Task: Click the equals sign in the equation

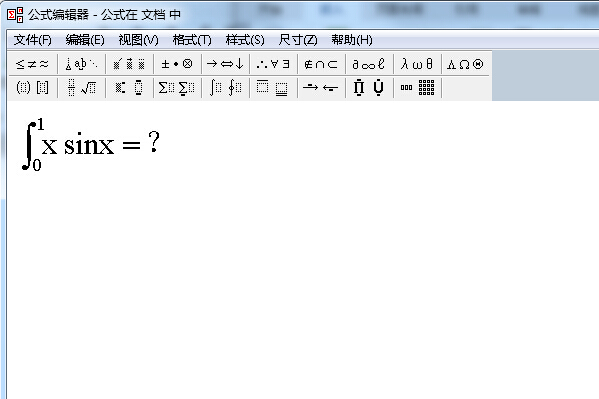Action: click(x=131, y=145)
